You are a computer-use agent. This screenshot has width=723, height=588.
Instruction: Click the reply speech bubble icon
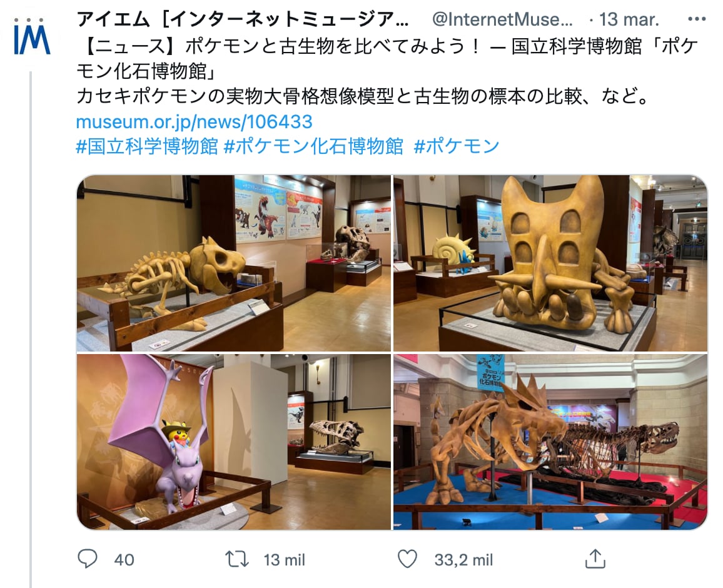tap(87, 559)
